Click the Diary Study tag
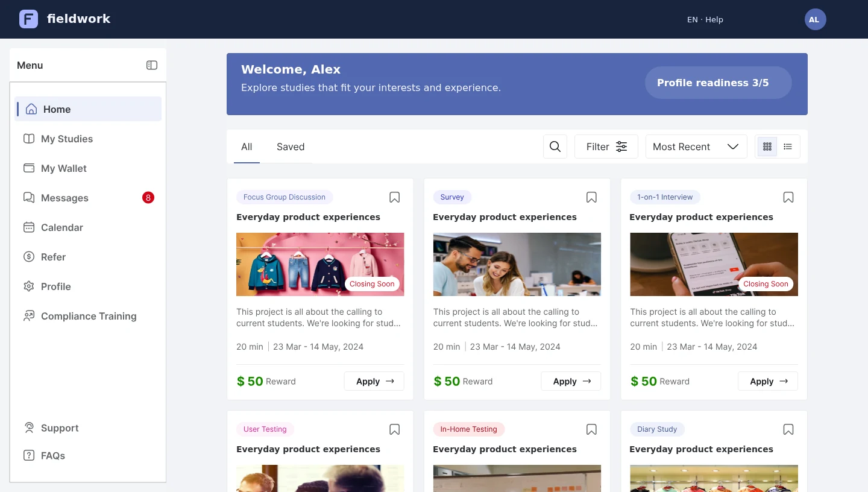This screenshot has height=492, width=868. coord(657,429)
